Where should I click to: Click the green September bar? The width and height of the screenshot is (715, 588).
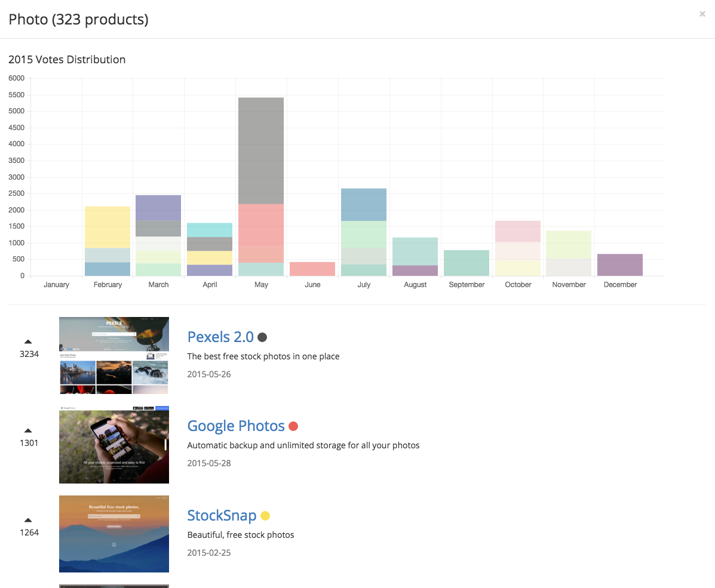(467, 263)
